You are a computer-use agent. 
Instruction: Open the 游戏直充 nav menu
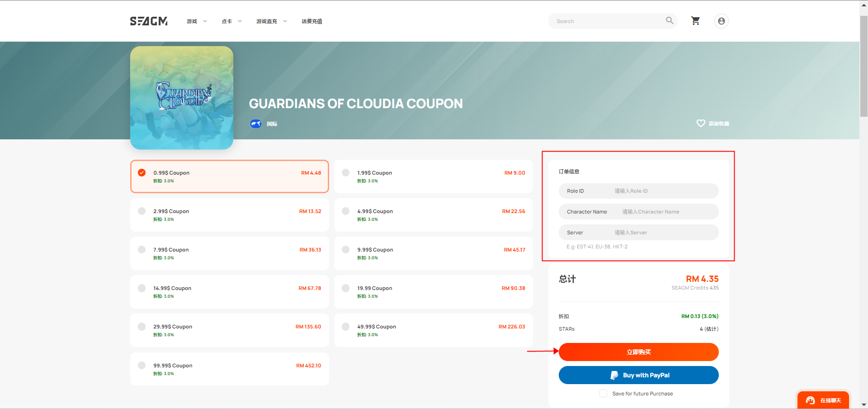267,21
